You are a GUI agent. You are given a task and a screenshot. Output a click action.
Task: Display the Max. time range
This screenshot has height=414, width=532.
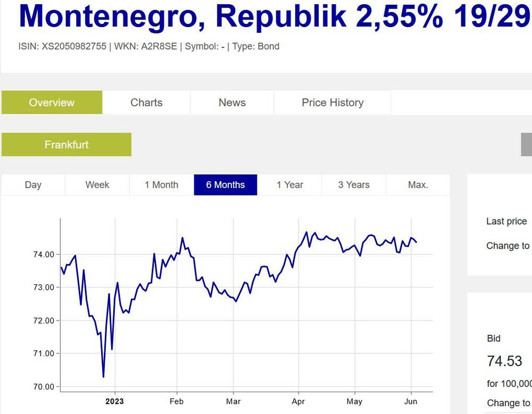click(x=418, y=185)
